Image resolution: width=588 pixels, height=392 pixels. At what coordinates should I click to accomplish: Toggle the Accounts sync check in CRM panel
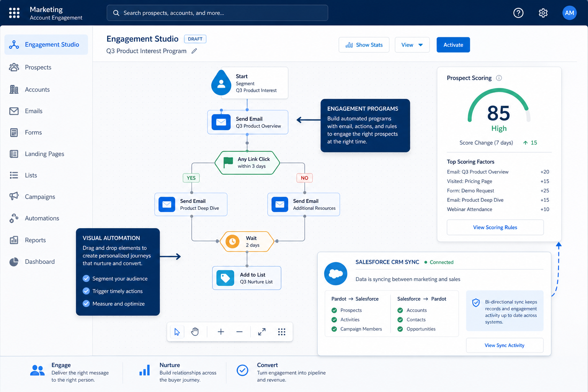pos(400,310)
